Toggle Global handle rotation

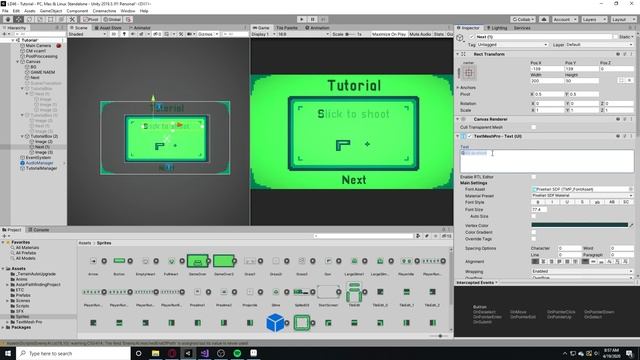tap(112, 19)
